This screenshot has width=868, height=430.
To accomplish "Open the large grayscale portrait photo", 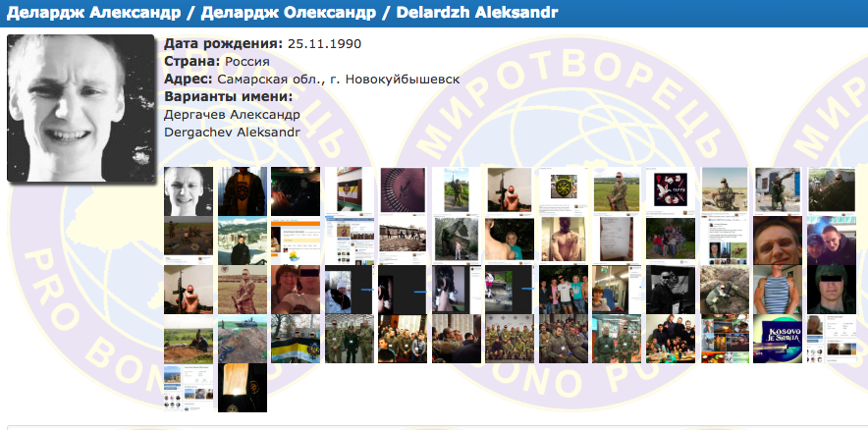I will pyautogui.click(x=81, y=108).
